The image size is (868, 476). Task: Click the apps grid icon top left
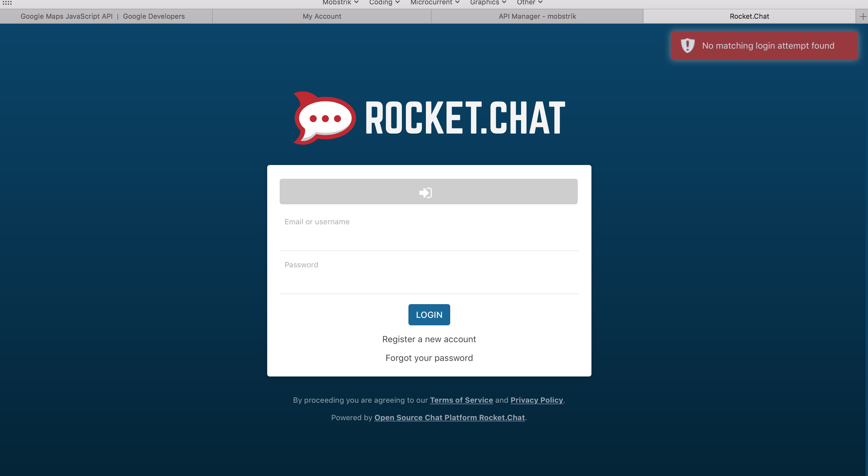[7, 2]
